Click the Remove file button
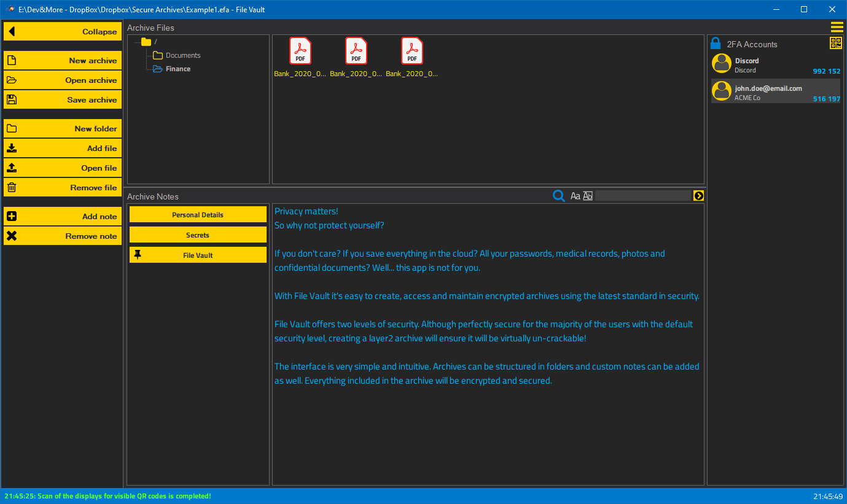 [63, 187]
